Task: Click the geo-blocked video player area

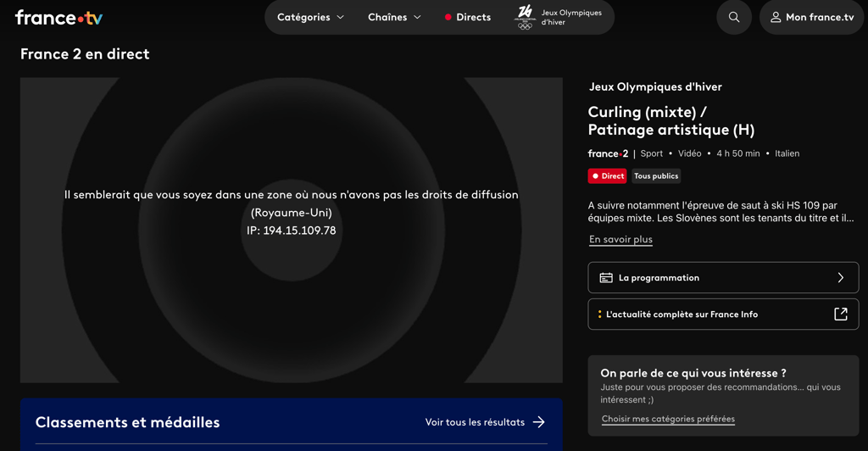Action: point(292,231)
